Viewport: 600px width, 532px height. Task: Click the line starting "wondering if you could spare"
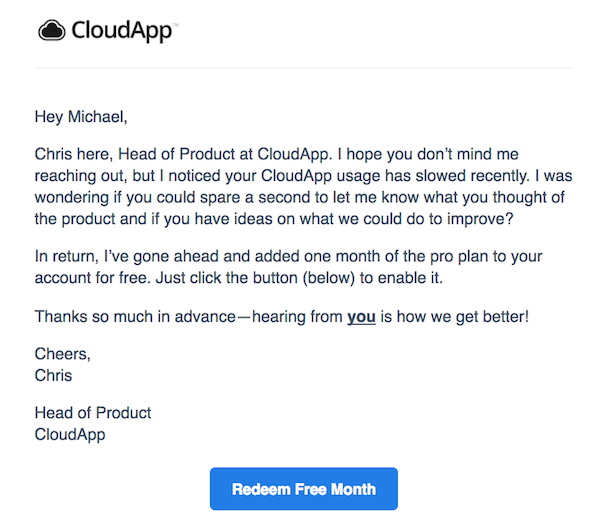click(299, 197)
